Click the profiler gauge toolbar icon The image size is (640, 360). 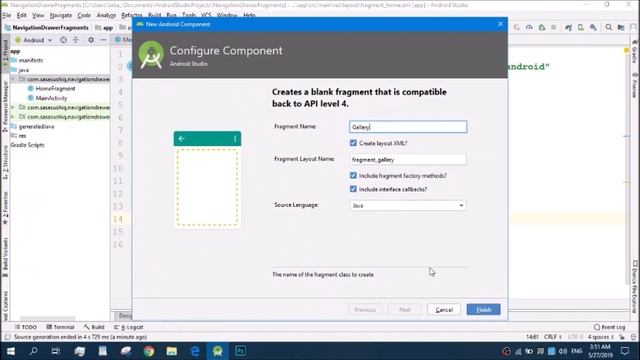pyautogui.click(x=529, y=27)
